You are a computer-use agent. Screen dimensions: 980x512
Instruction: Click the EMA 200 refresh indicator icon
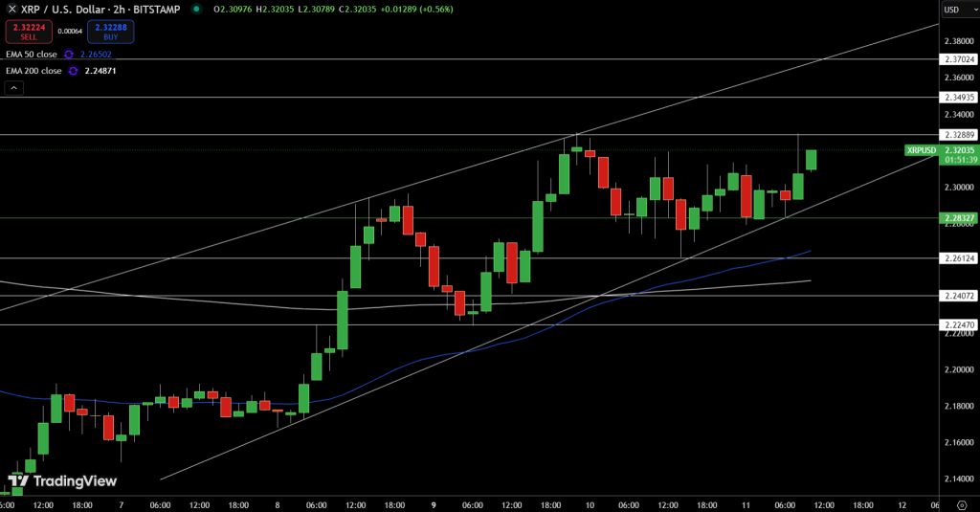73,71
